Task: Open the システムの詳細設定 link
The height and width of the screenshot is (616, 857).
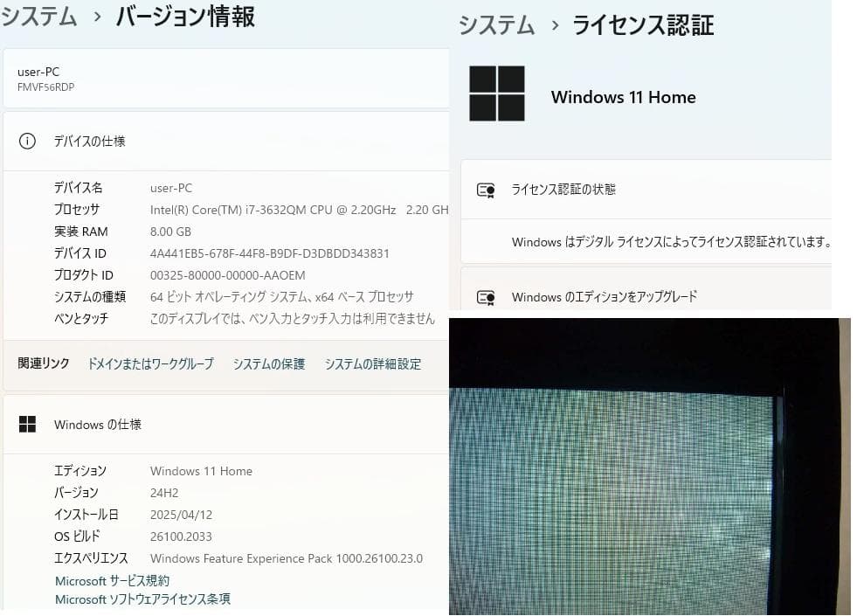Action: pyautogui.click(x=371, y=363)
